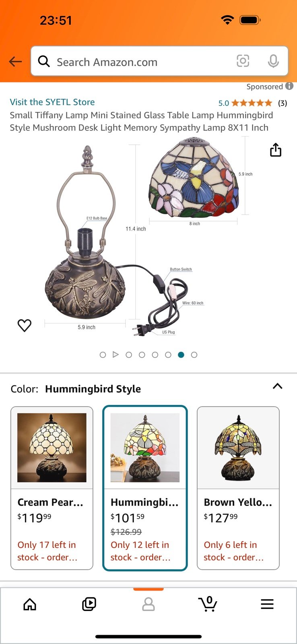Select Brown Yellow color variant

coord(238,488)
